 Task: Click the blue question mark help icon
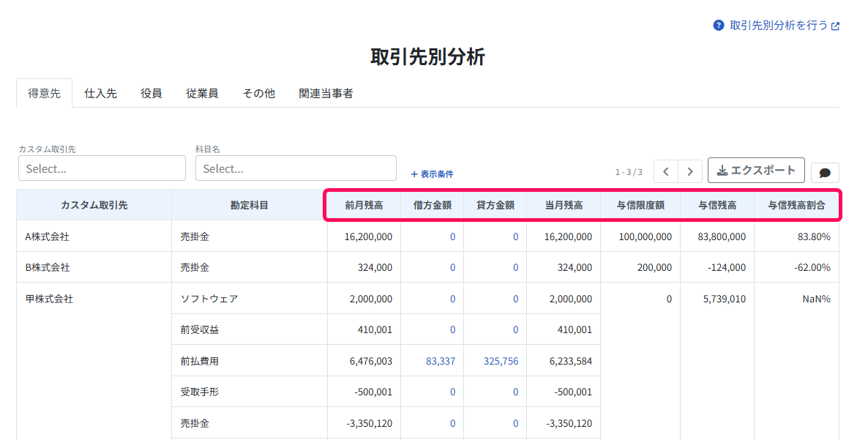pos(719,26)
